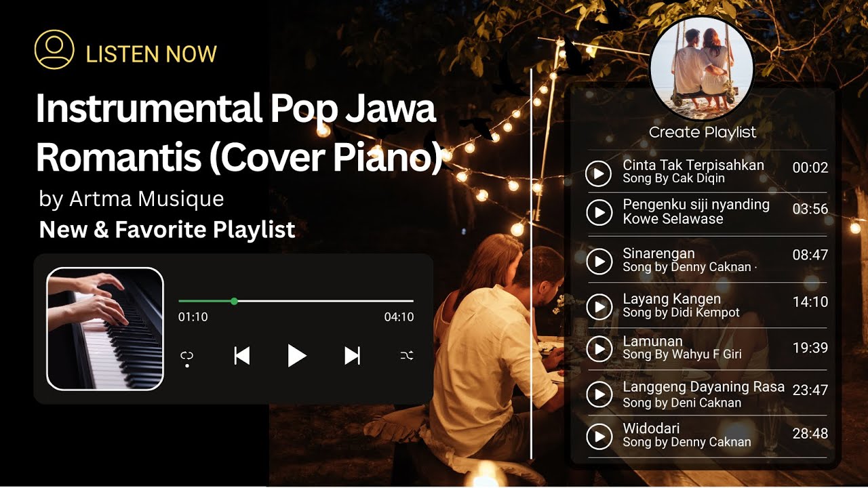Click the New & Favorite Playlist text
Viewport: 868px width, 488px height.
point(167,230)
